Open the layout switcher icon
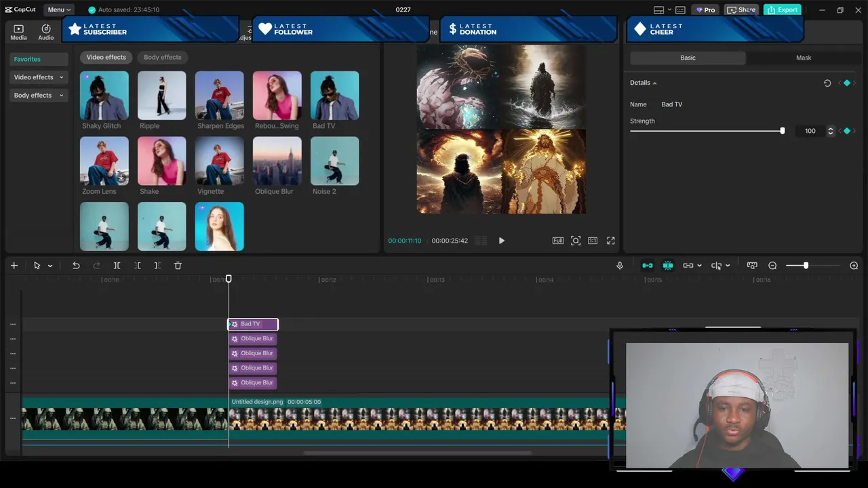 click(x=658, y=10)
